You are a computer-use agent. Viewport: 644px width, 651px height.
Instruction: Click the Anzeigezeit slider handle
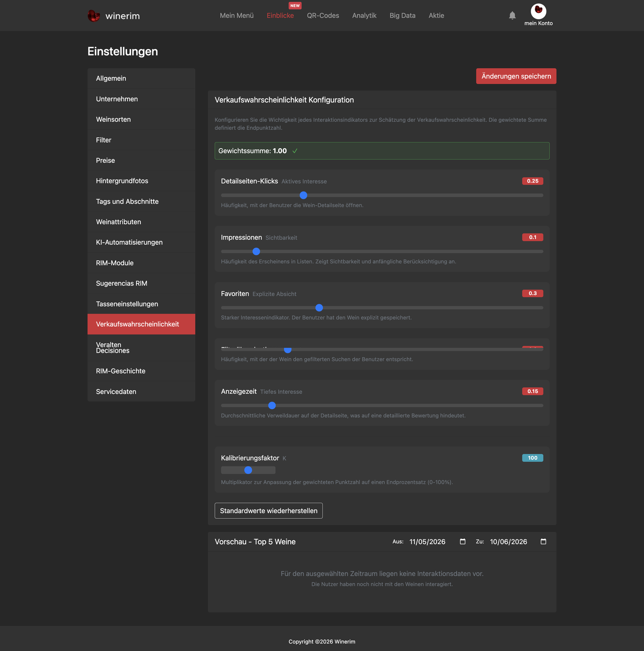(x=272, y=405)
